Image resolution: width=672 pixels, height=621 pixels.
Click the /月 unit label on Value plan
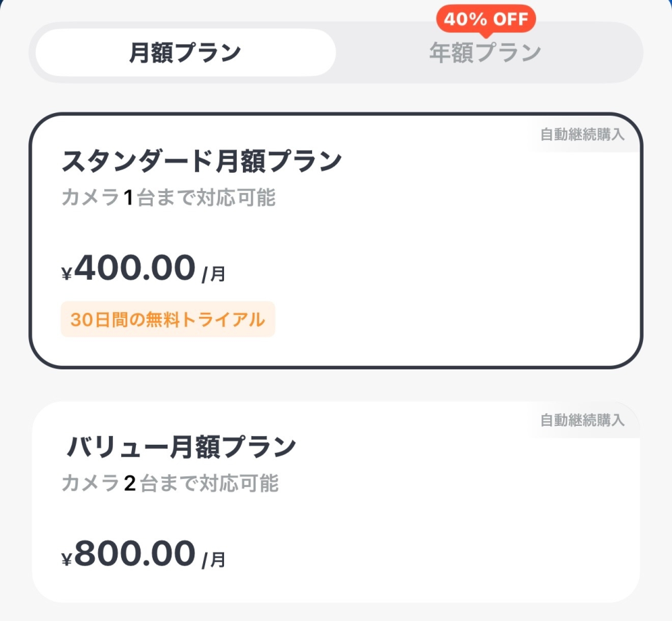coord(214,559)
